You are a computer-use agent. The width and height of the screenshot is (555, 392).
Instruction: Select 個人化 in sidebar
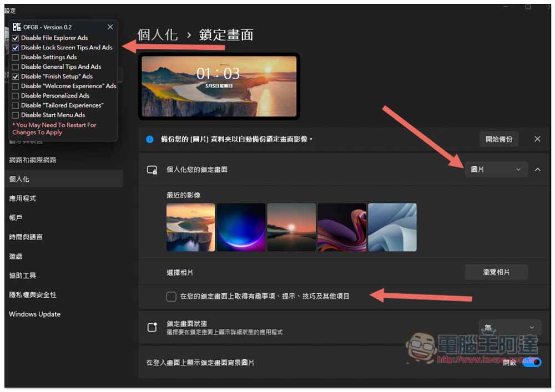coord(64,179)
